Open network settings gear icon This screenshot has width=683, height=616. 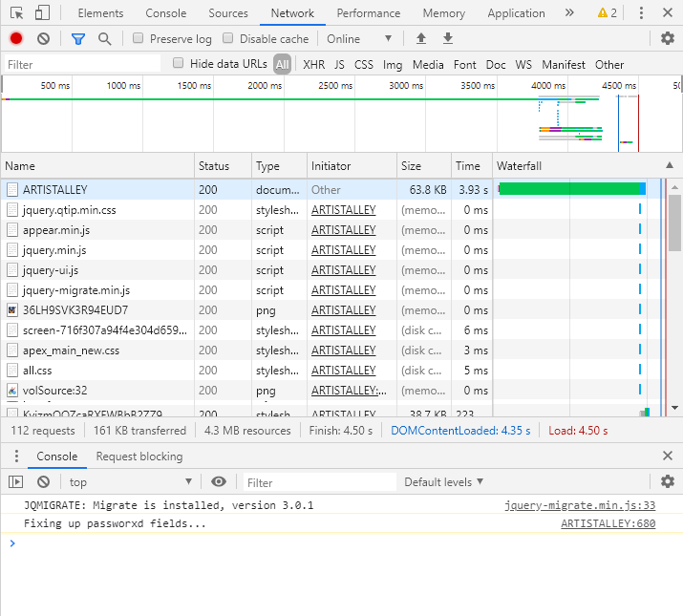668,38
